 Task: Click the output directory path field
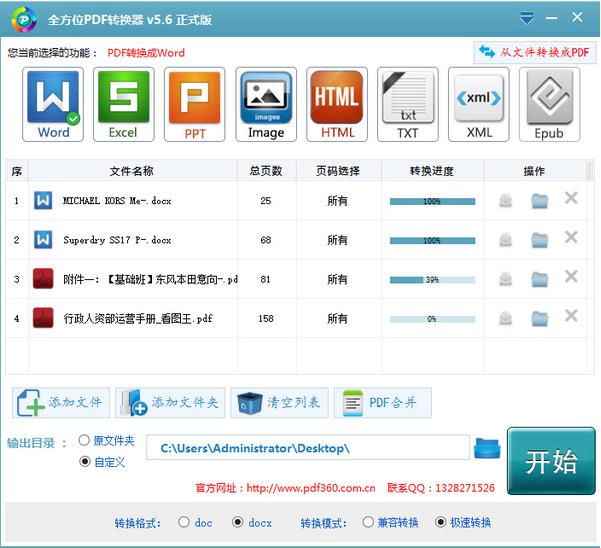(307, 448)
